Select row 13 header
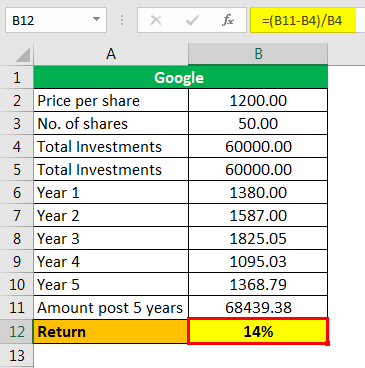Viewport: 365px width, 368px height. pos(17,355)
